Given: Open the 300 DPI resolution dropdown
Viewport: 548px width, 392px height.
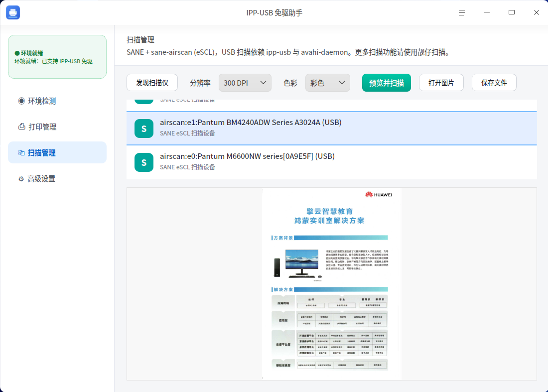Looking at the screenshot, I should [245, 83].
